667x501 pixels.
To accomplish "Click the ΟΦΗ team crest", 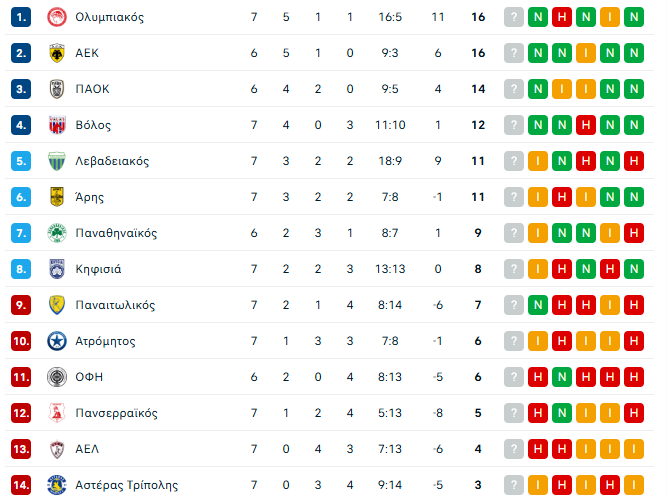I will click(56, 377).
